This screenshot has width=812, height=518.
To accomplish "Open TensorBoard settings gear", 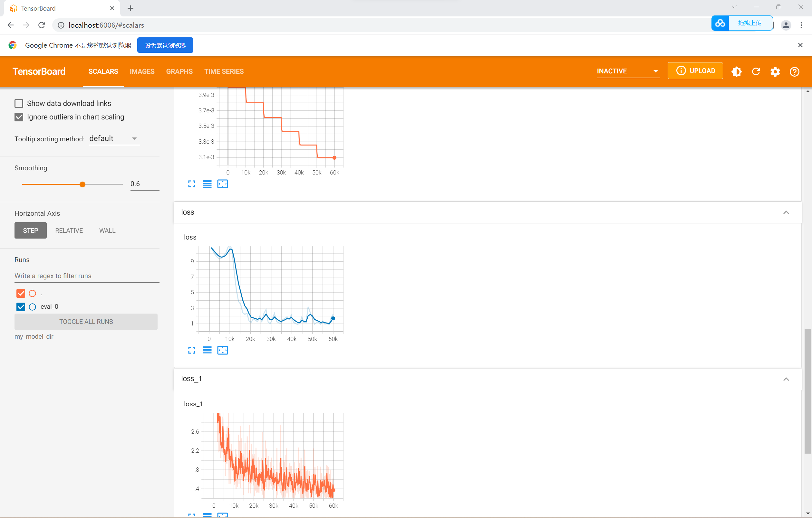I will click(775, 71).
